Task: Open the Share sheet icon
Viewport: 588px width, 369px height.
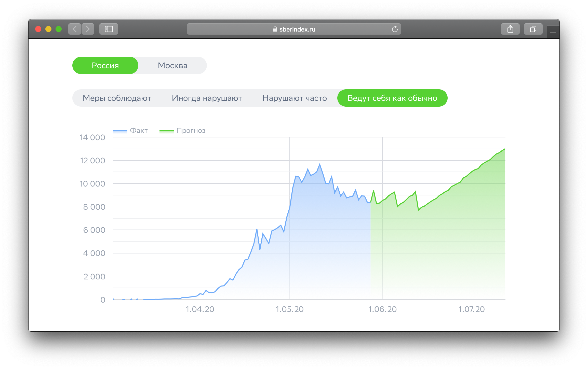Action: click(x=510, y=29)
